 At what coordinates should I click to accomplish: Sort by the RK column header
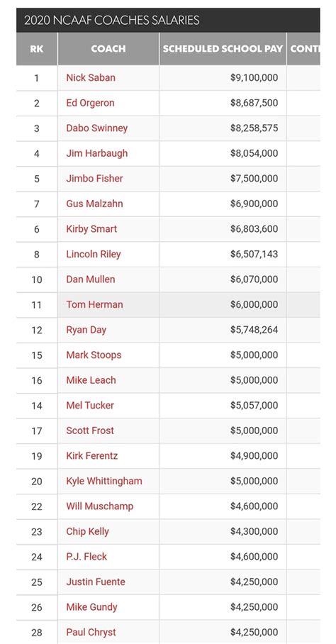pos(37,49)
